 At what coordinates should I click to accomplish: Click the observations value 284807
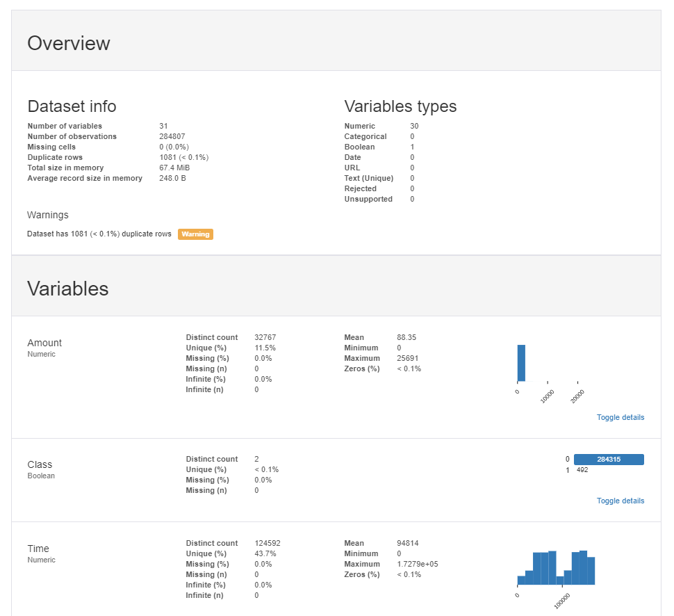coord(172,136)
